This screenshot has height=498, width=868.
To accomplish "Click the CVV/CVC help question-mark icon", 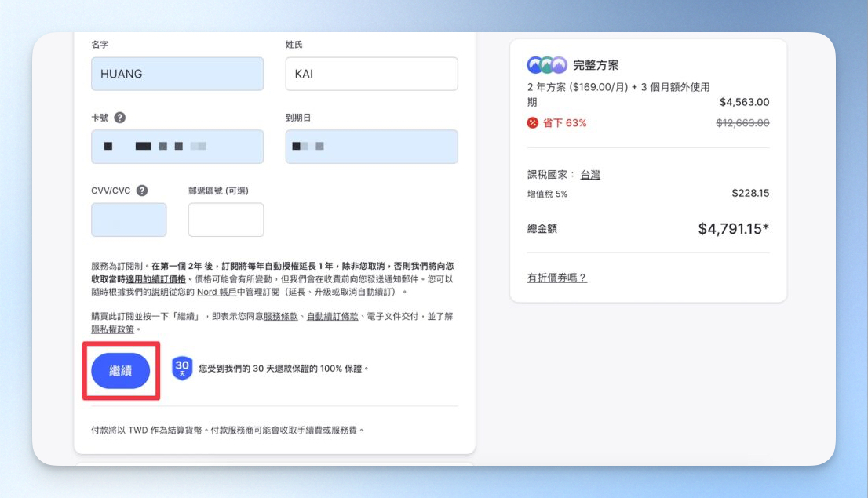I will (142, 191).
